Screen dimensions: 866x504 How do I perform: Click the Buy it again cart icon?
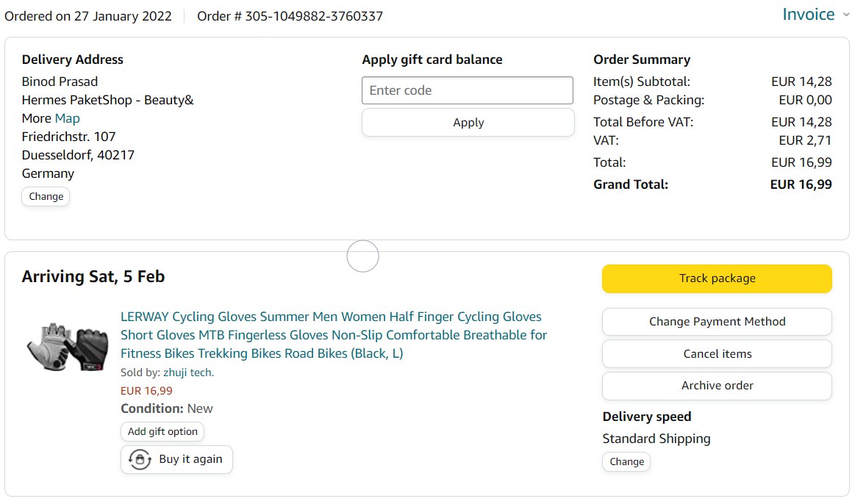(140, 459)
